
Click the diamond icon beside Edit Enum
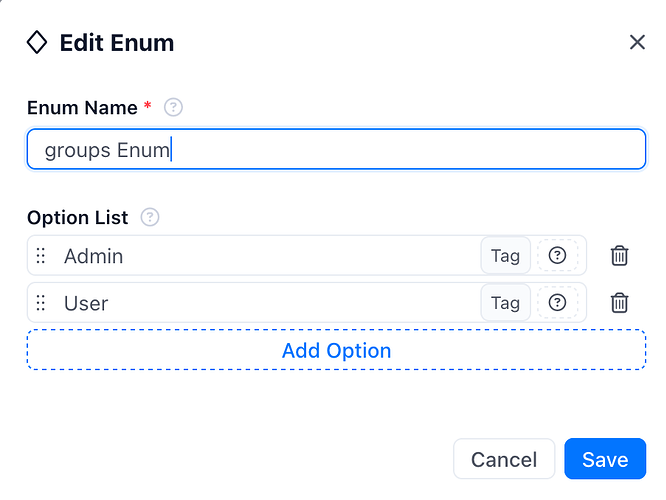click(x=37, y=42)
